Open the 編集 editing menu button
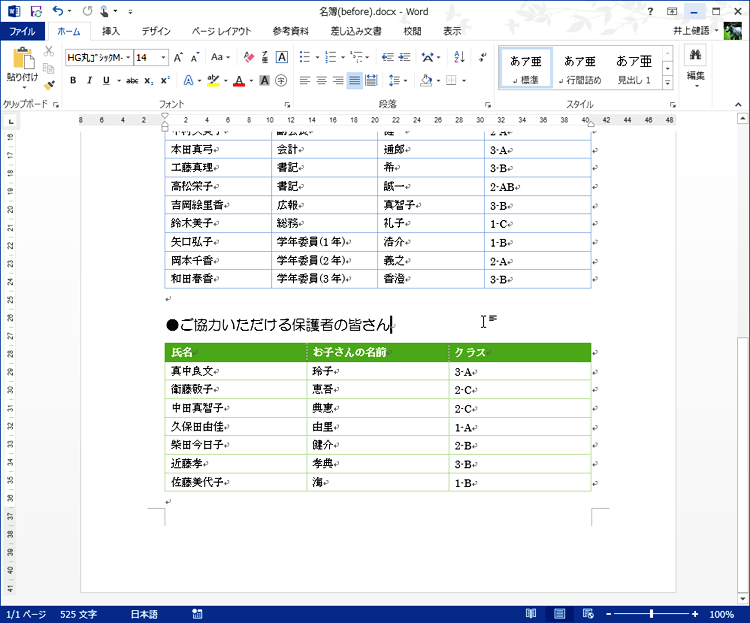The image size is (750, 623). tap(695, 67)
